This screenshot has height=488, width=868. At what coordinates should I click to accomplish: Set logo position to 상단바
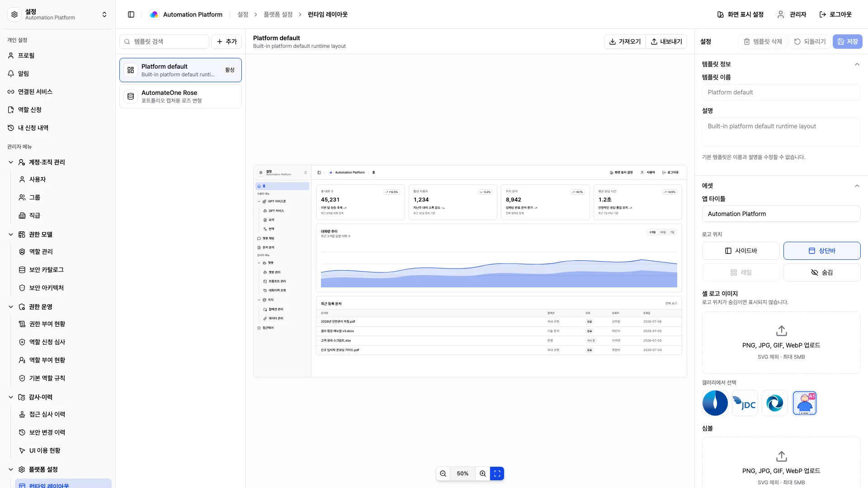[x=822, y=251]
